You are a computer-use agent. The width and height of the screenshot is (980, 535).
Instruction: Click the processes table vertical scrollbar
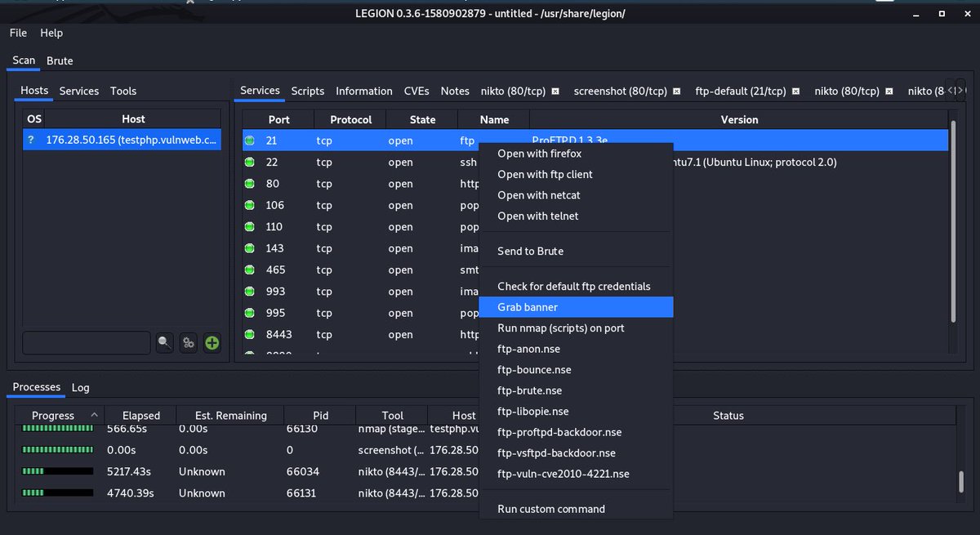pyautogui.click(x=960, y=482)
